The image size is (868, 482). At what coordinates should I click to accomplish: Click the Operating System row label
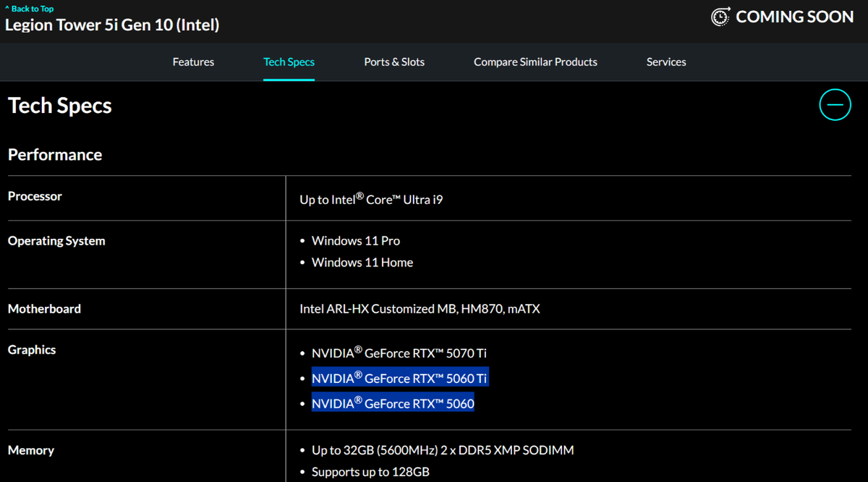coord(56,241)
